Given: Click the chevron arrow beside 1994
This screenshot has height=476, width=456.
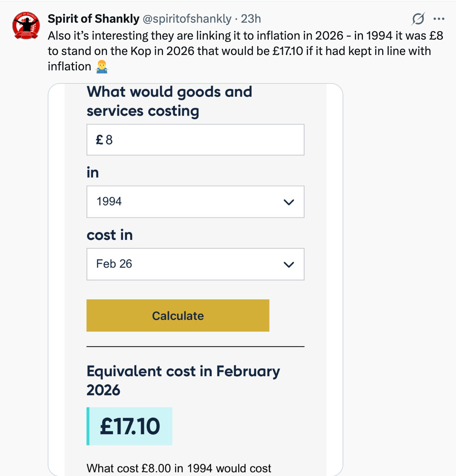Looking at the screenshot, I should (288, 202).
